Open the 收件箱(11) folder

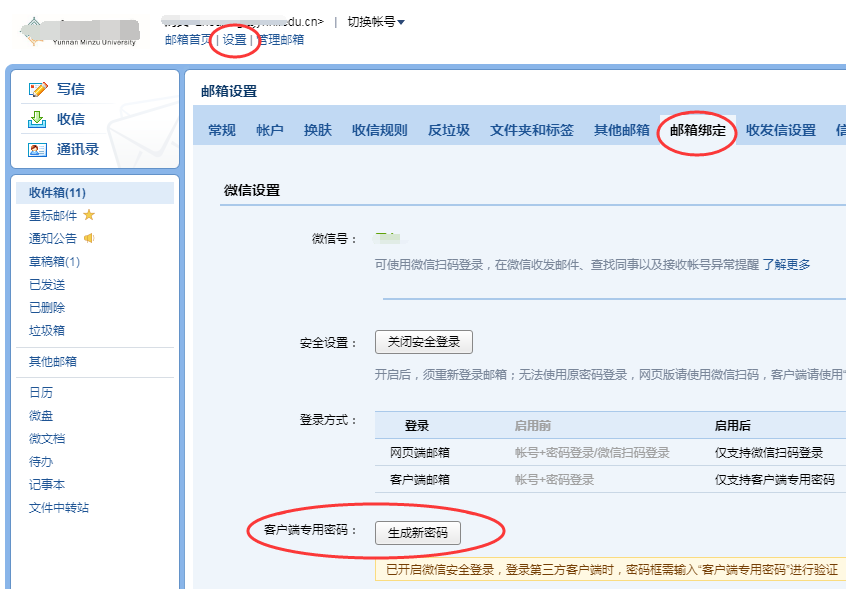[57, 192]
